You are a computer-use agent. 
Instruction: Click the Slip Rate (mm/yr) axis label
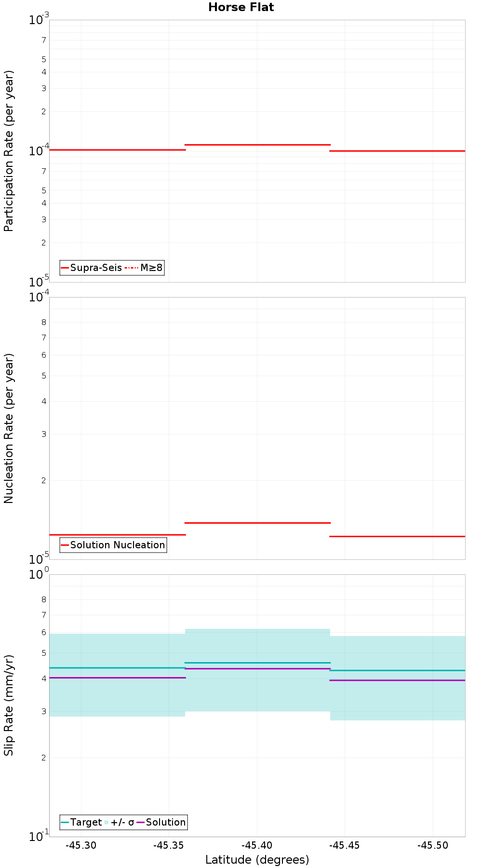coord(9,705)
